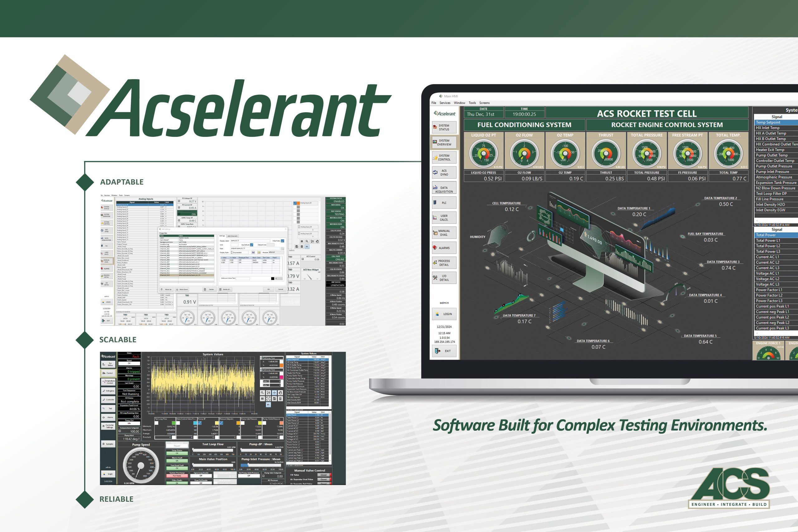Click the trash icon in the Scalable graph tools
The image size is (798, 532).
280,399
